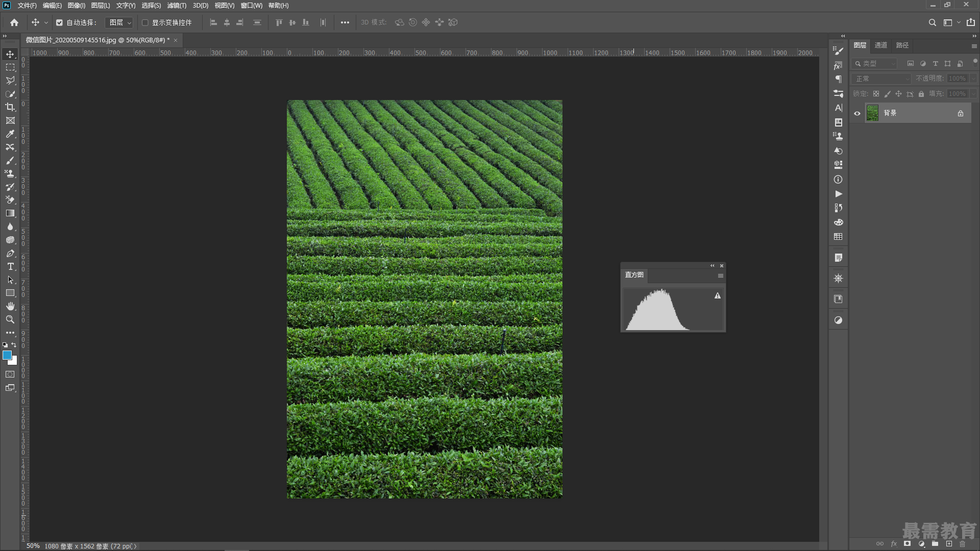Go to the Home screen
980x551 pixels.
click(14, 22)
